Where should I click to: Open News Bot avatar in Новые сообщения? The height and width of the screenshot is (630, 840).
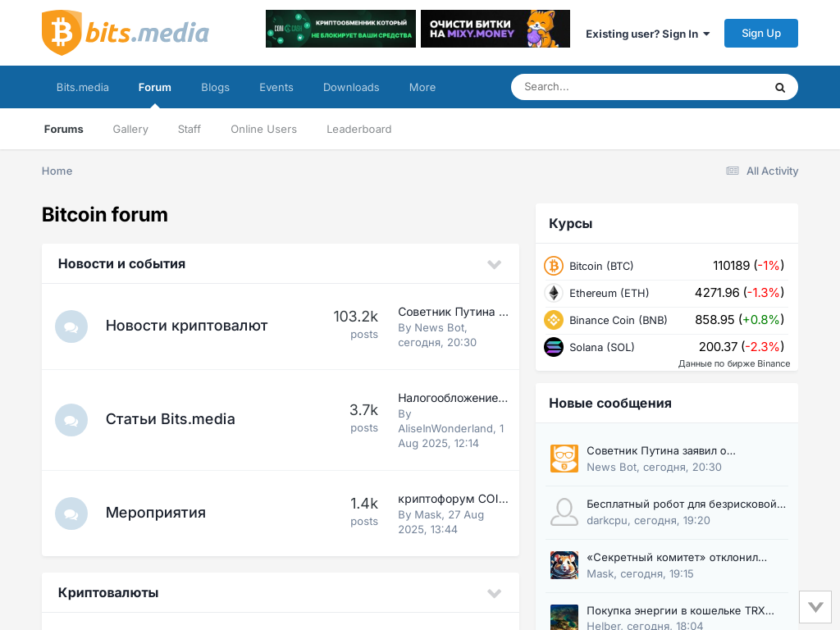coord(564,459)
